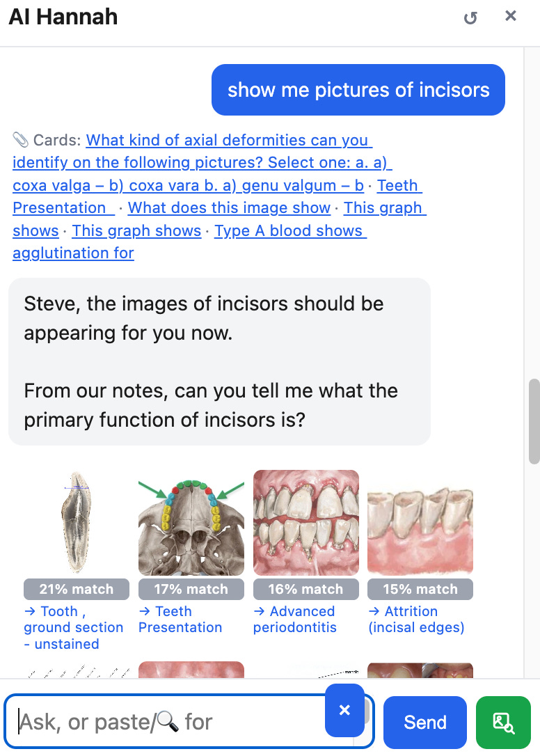Image resolution: width=540 pixels, height=756 pixels.
Task: Click the chat panel vertical scrollbar
Action: [534, 421]
